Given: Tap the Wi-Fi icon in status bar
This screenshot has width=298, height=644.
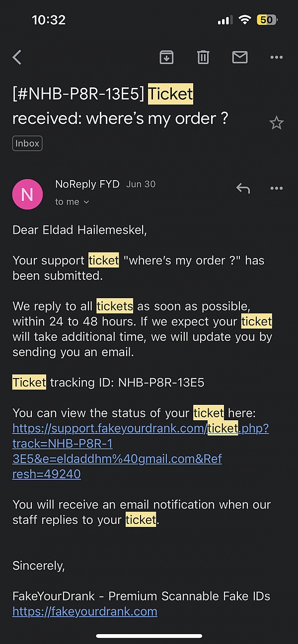Looking at the screenshot, I should point(244,20).
